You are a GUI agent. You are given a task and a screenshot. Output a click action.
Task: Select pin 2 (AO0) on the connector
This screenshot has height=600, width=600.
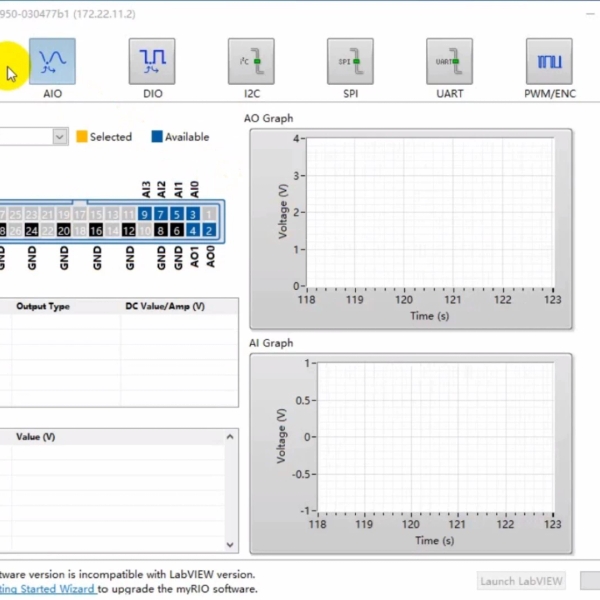209,230
